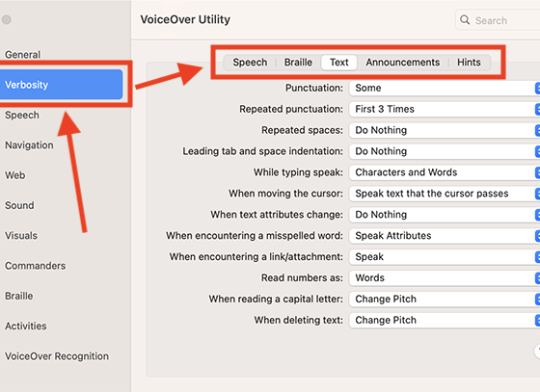The width and height of the screenshot is (540, 392).
Task: Select General in the sidebar
Action: click(23, 54)
